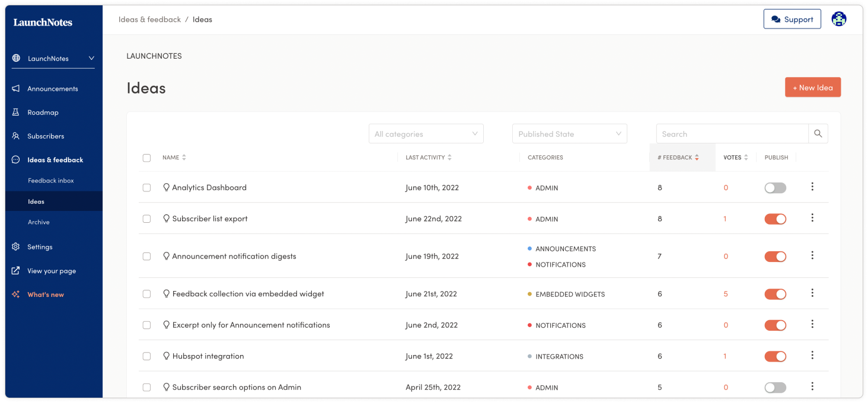
Task: Click the Search input field
Action: coord(732,134)
